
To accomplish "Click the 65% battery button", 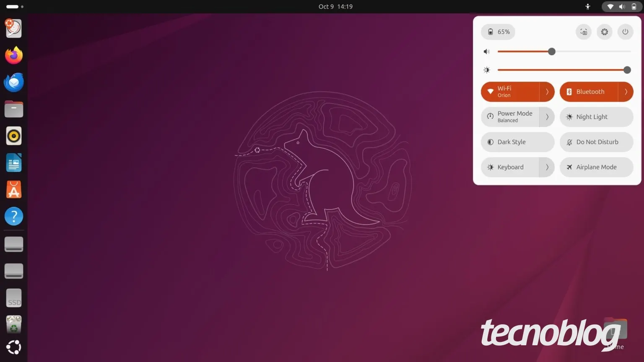I will tap(498, 32).
